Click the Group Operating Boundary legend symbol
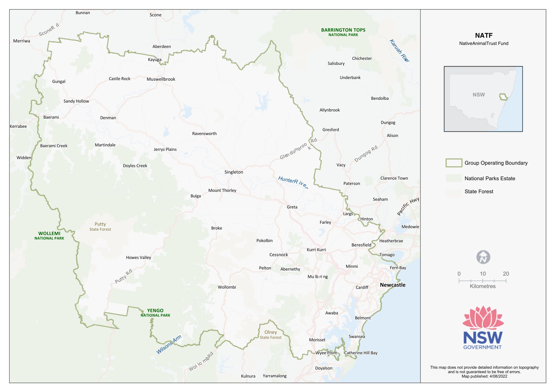This screenshot has height=392, width=555. [x=454, y=163]
